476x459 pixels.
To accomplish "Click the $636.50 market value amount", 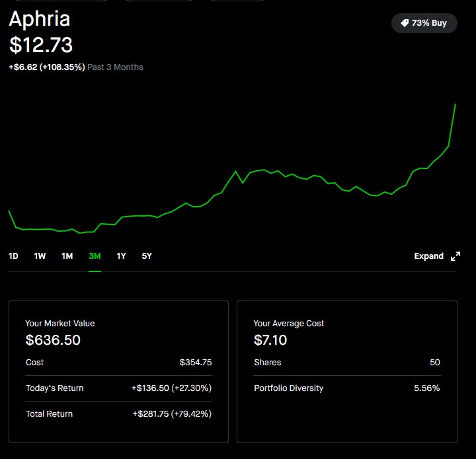I will point(53,340).
